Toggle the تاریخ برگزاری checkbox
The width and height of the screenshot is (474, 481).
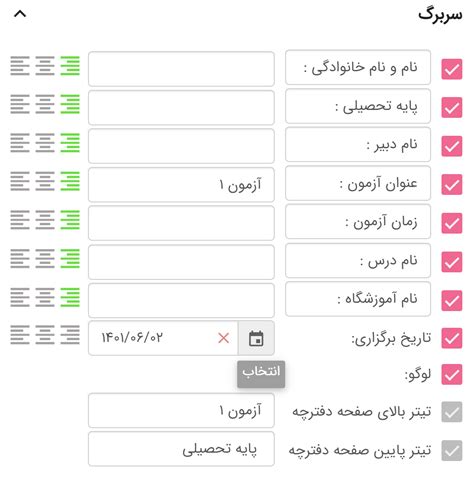[x=452, y=338]
